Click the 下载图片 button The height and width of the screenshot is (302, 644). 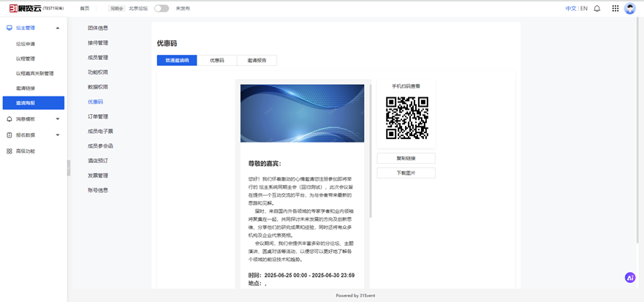pos(406,173)
